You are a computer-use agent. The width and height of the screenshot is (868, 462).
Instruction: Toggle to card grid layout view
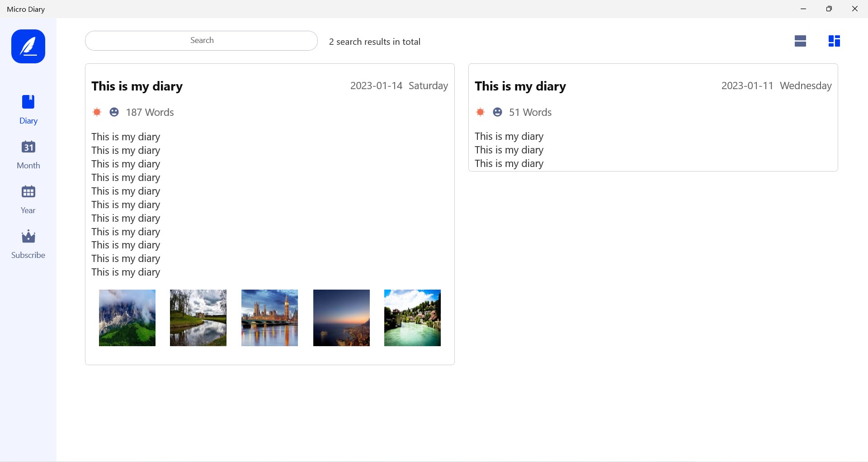coord(834,41)
